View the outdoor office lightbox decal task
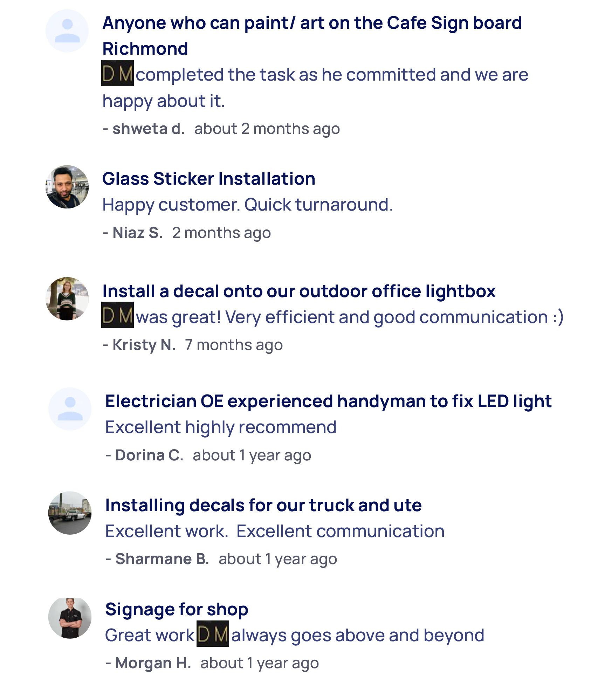The height and width of the screenshot is (700, 591). tap(299, 291)
